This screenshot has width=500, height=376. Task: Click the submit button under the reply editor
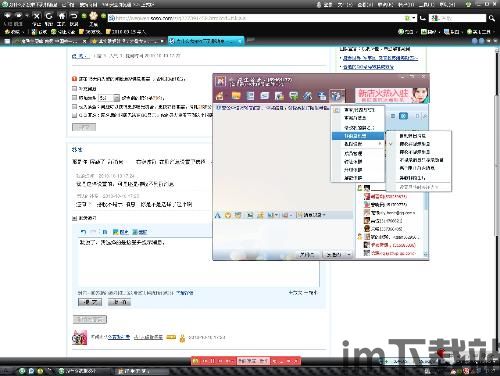click(x=90, y=302)
